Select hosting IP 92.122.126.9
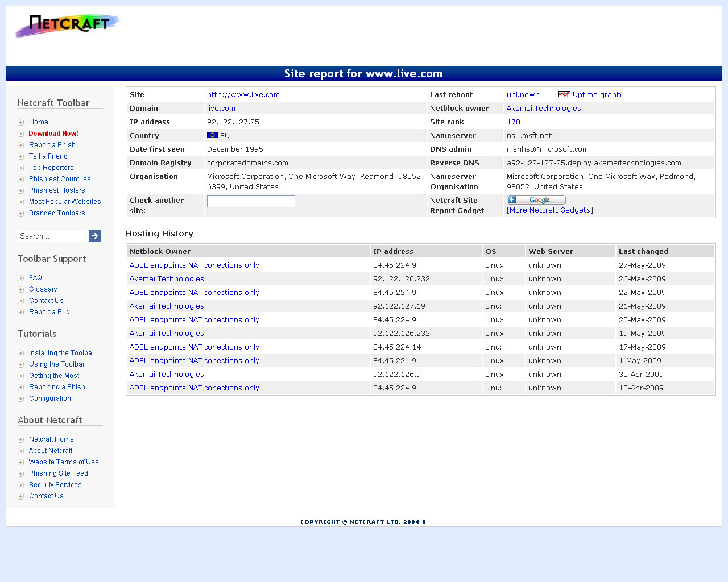The width and height of the screenshot is (728, 582). click(397, 375)
